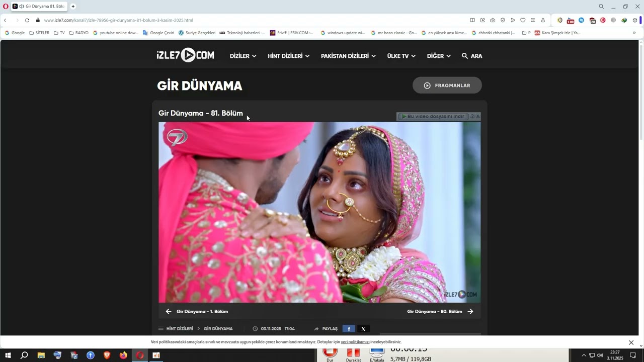Click the HİNT DİZİLERİ breadcrumb link
Screen dimensions: 644x362
pyautogui.click(x=180, y=328)
